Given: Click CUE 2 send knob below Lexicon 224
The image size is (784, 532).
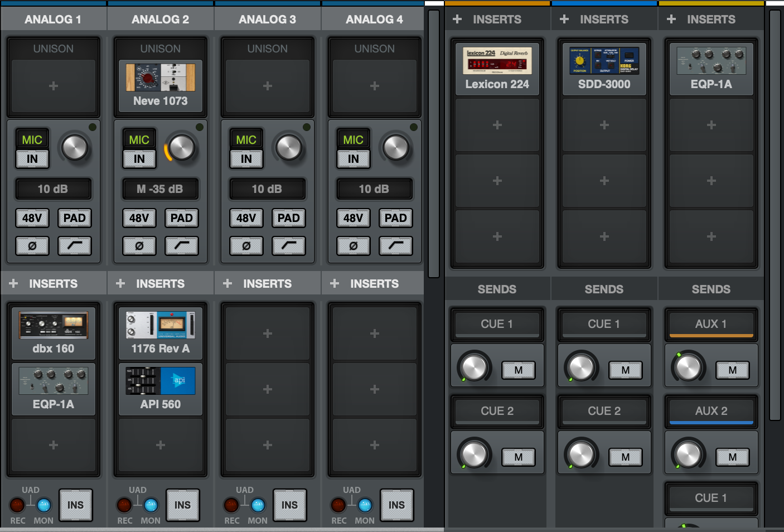Looking at the screenshot, I should point(474,454).
